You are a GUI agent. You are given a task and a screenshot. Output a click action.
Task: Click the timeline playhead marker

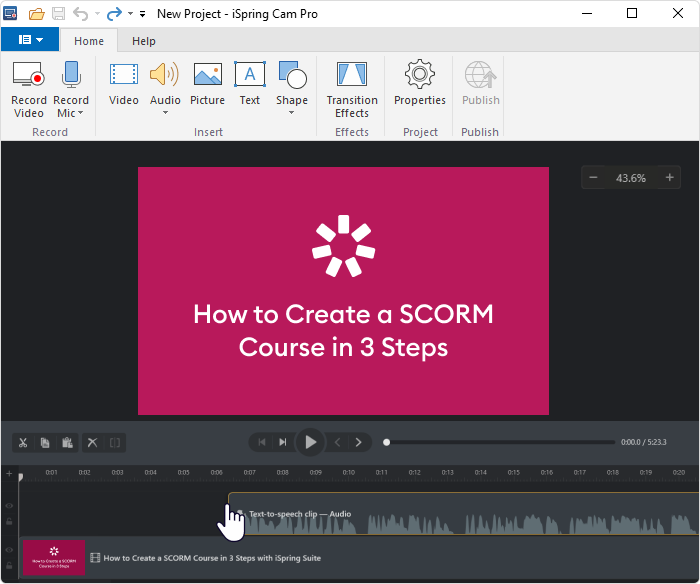21,477
